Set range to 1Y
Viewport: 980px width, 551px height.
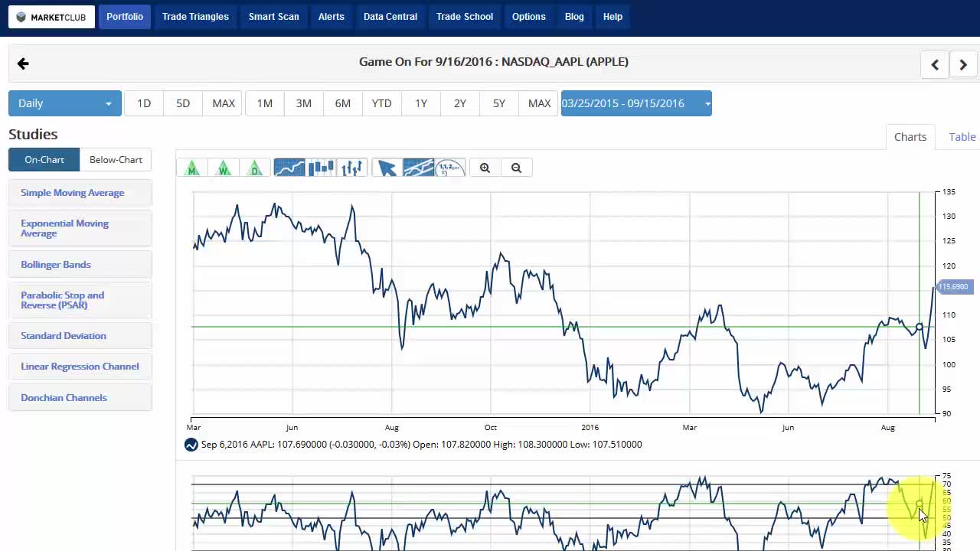(x=421, y=103)
